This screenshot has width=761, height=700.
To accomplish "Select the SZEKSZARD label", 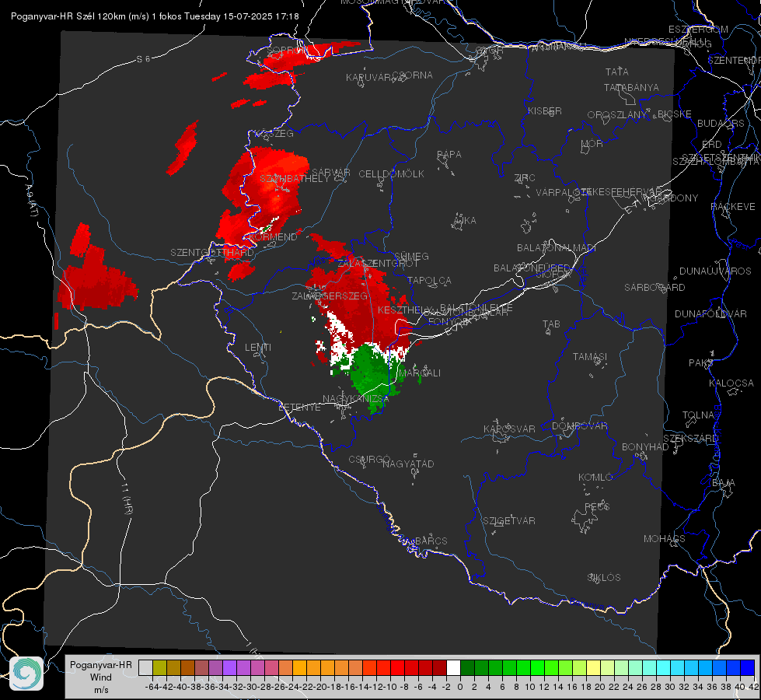I will [691, 439].
